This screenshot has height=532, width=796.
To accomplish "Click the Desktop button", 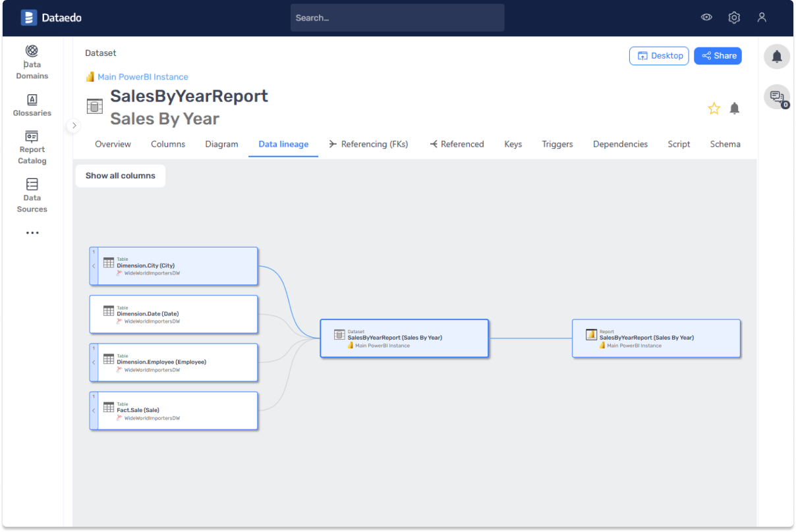I will coord(659,56).
